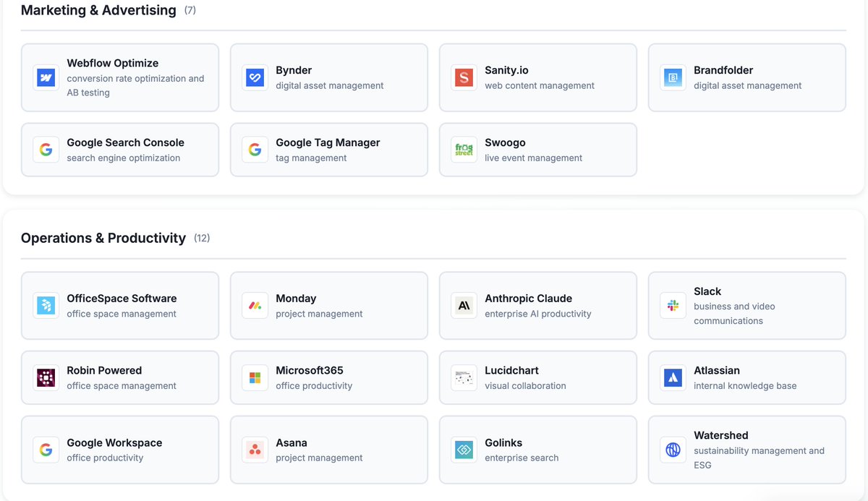Choose the Google Workspace title
This screenshot has height=501, width=868.
click(x=114, y=442)
